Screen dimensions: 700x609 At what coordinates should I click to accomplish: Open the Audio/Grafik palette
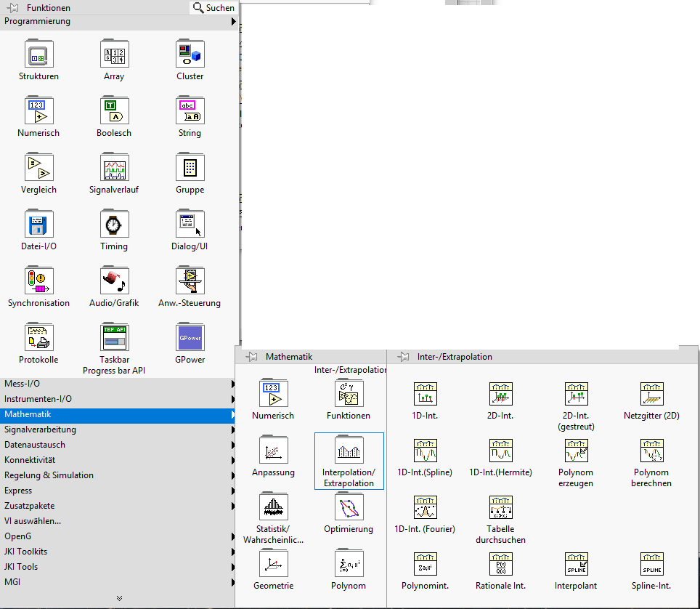(114, 281)
